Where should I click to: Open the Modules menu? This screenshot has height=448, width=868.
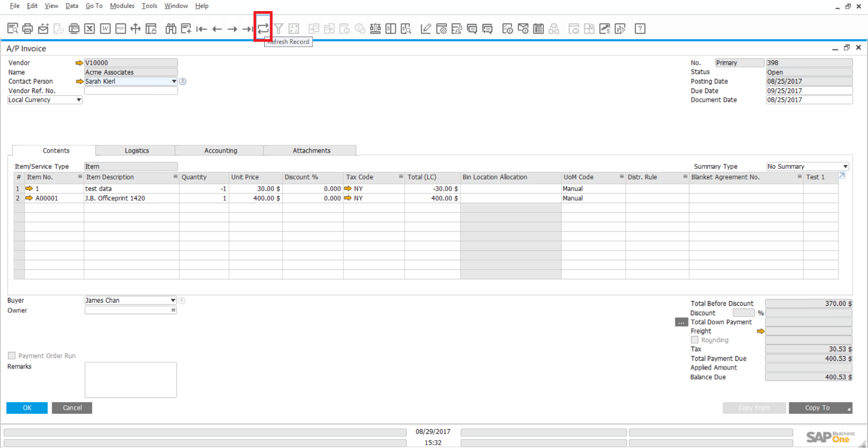pos(122,6)
